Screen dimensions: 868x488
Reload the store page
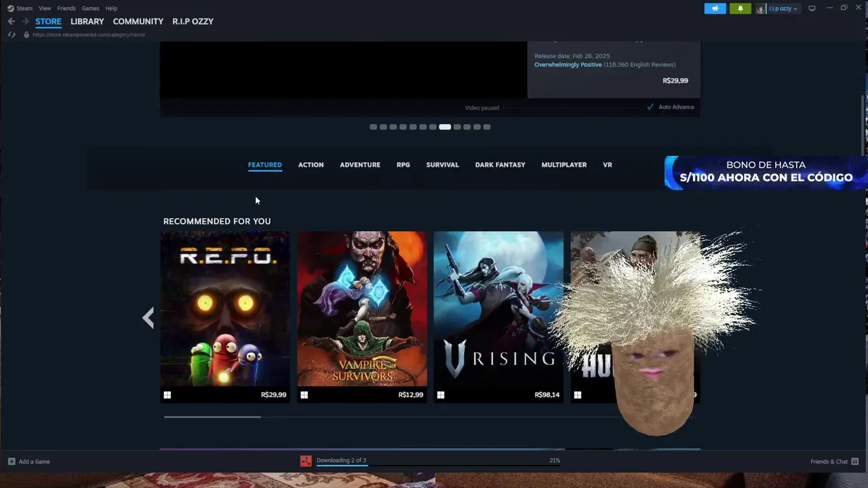click(x=12, y=35)
